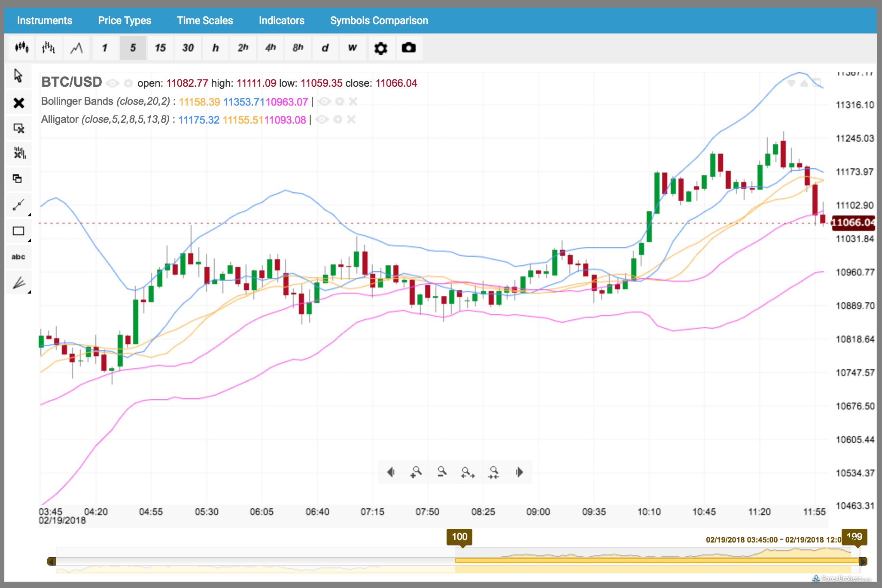This screenshot has width=882, height=588.
Task: Select the hourly timeframe
Action: [x=216, y=48]
